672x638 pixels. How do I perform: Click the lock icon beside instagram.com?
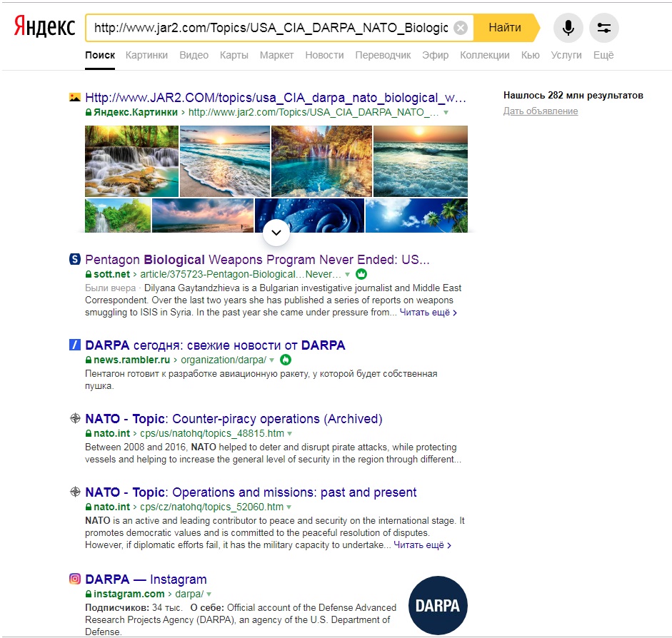pyautogui.click(x=89, y=594)
